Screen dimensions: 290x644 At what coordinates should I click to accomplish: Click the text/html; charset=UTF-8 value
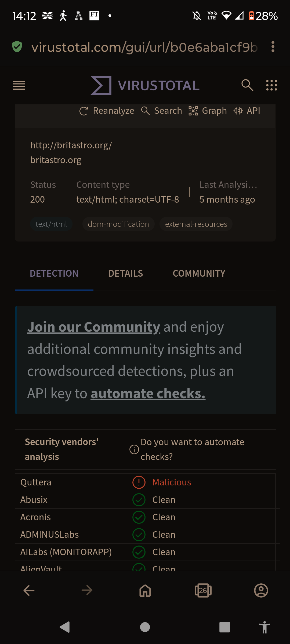128,199
